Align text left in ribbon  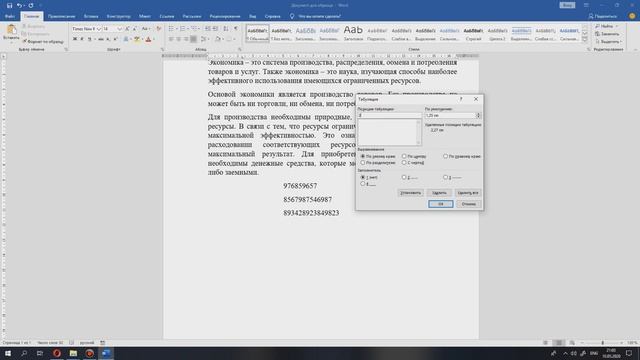click(171, 39)
